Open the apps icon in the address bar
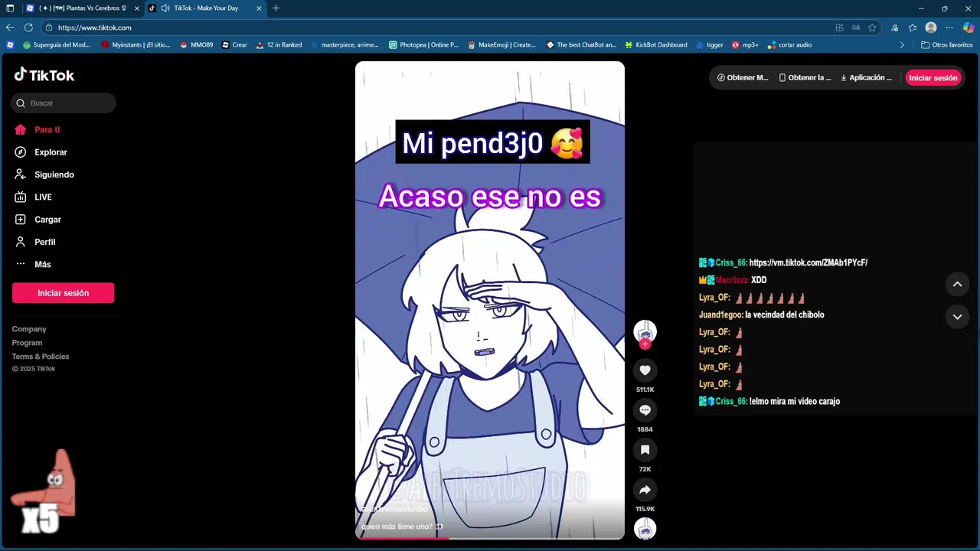 click(840, 28)
